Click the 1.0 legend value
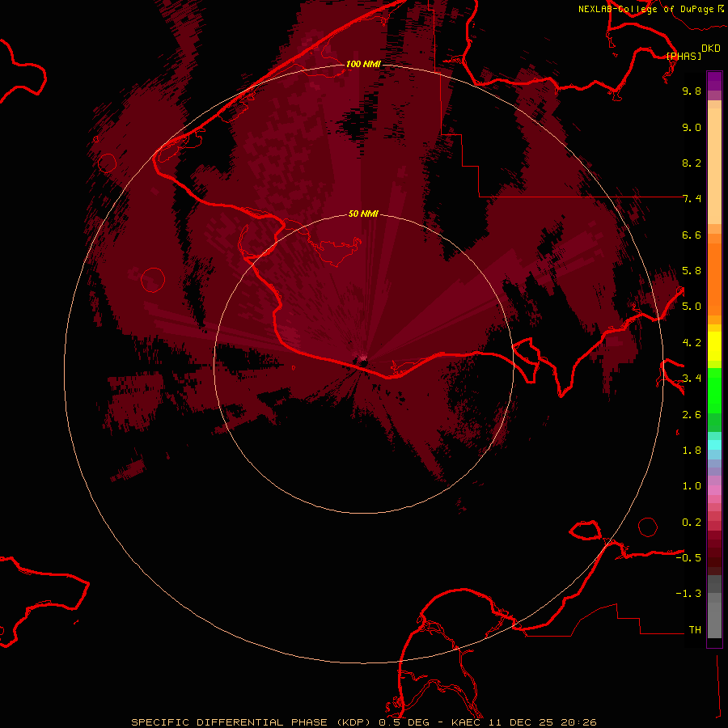 (x=692, y=486)
